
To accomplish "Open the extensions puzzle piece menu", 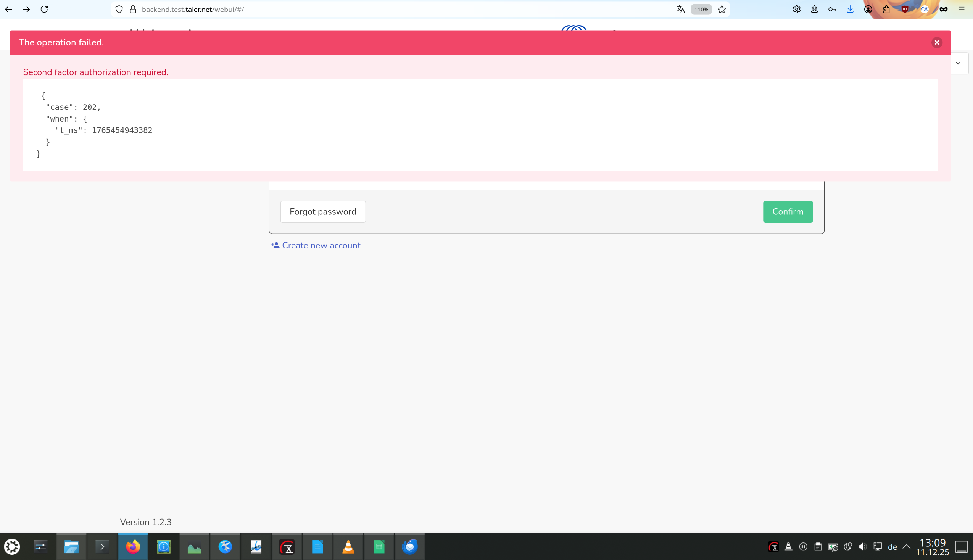I will point(886,10).
